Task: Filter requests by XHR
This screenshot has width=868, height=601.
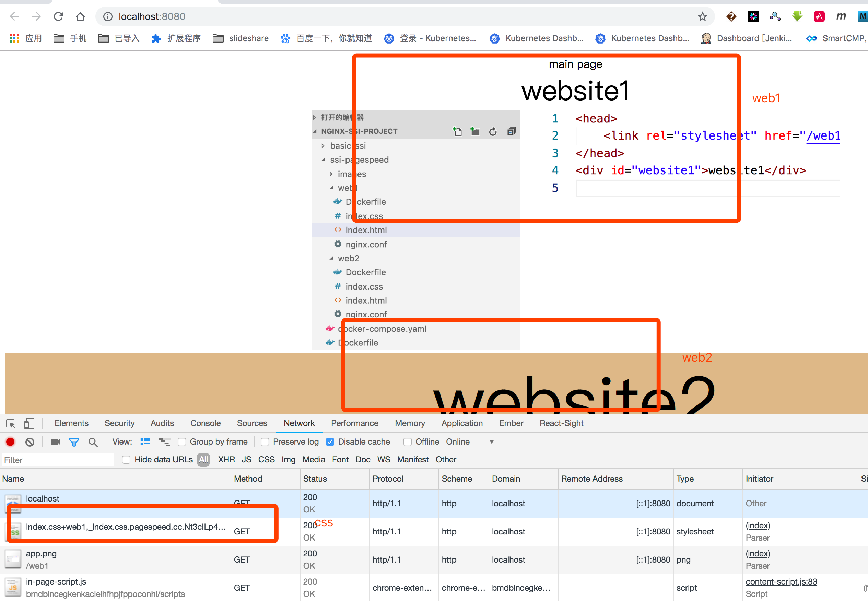Action: coord(226,459)
